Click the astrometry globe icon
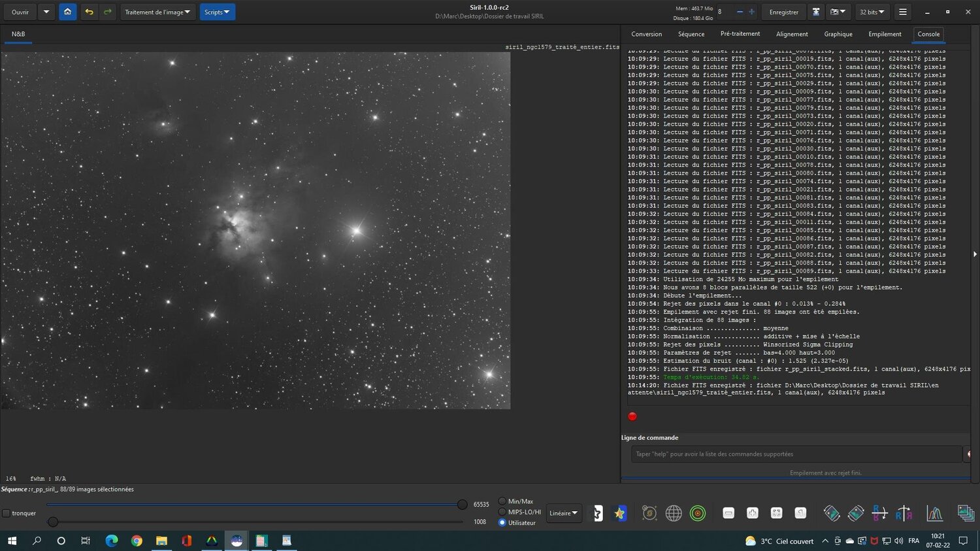Viewport: 980px width, 551px height. click(x=674, y=514)
